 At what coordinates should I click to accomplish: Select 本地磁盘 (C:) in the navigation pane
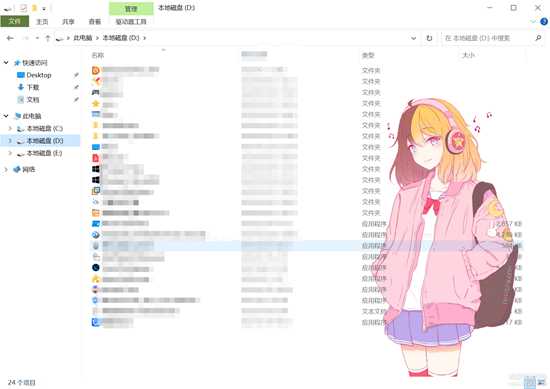pyautogui.click(x=45, y=128)
